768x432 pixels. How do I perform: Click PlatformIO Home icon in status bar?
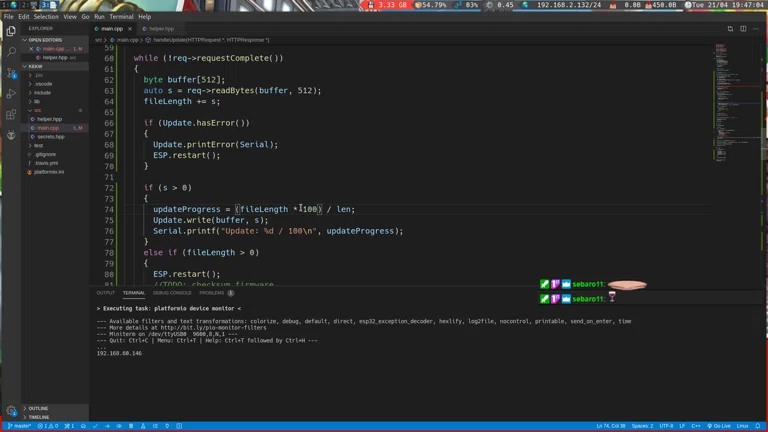coord(83,426)
